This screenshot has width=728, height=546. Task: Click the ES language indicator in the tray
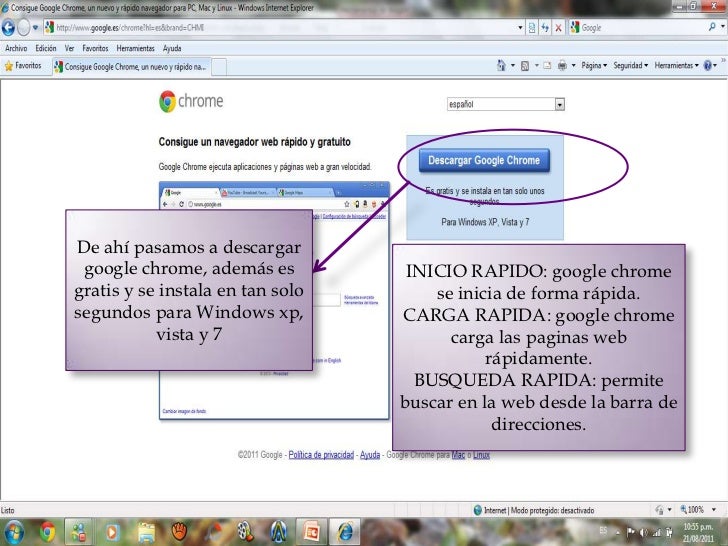pos(603,530)
